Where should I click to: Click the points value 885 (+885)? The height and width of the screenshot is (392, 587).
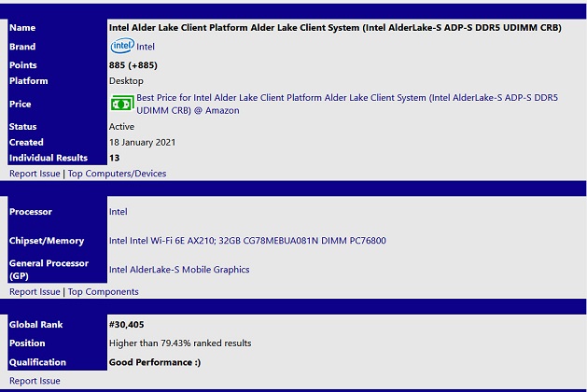[133, 65]
